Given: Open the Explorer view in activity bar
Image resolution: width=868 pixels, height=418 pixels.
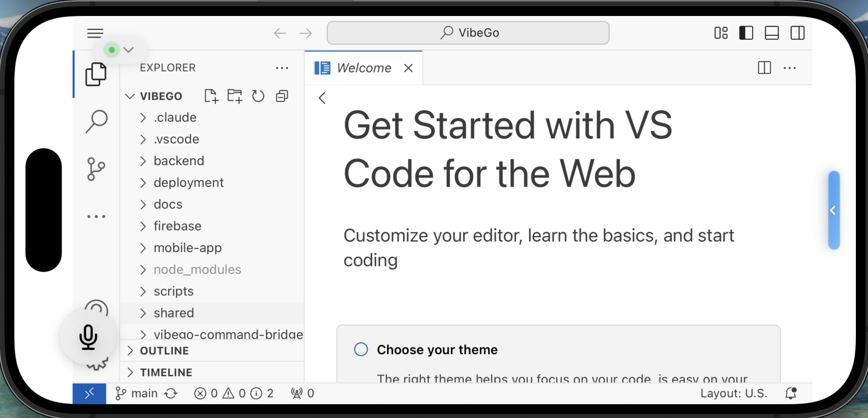Looking at the screenshot, I should pos(96,74).
